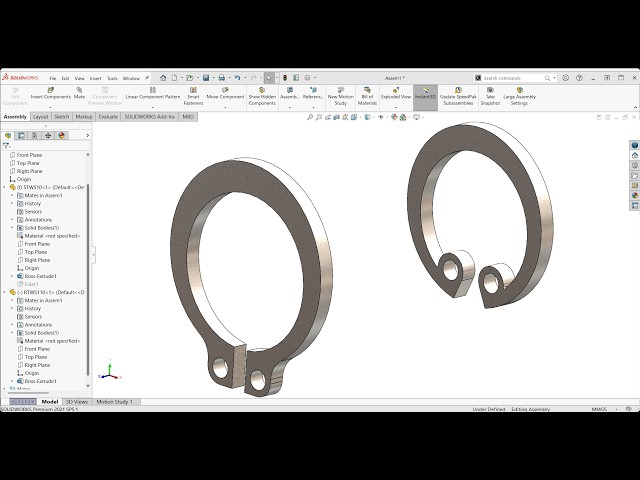Open the Insert menu

pos(96,78)
